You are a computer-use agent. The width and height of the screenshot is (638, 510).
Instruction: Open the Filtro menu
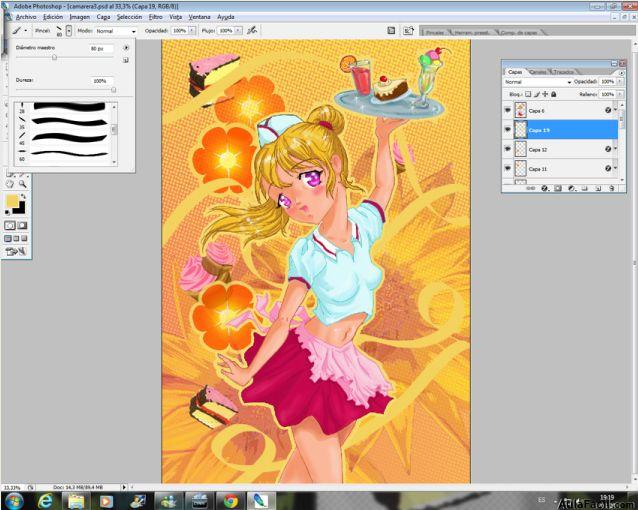[x=155, y=17]
